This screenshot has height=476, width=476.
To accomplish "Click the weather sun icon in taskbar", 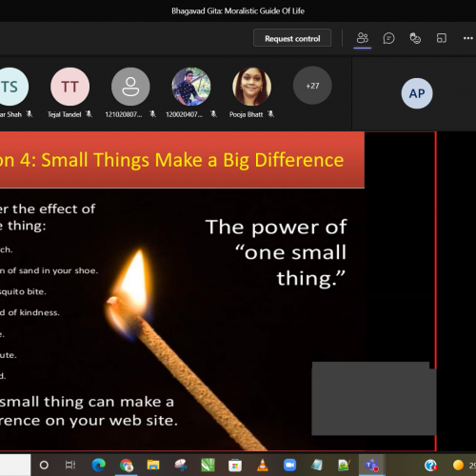I will [x=458, y=466].
